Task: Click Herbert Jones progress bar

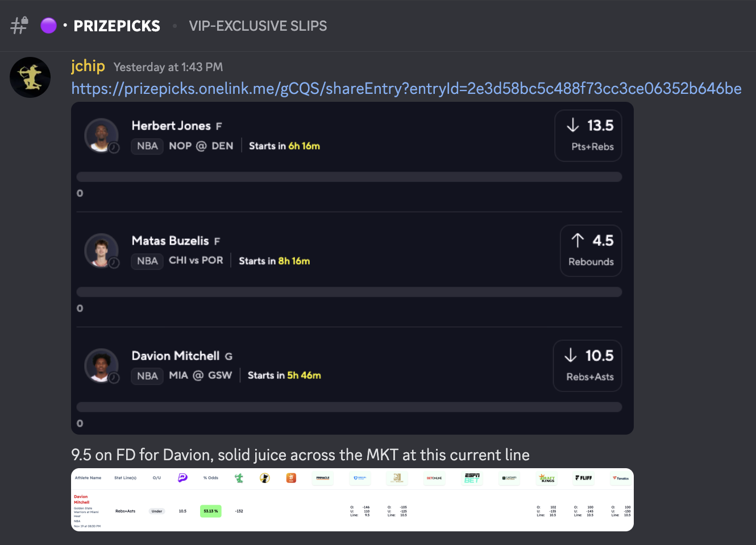Action: (x=349, y=177)
